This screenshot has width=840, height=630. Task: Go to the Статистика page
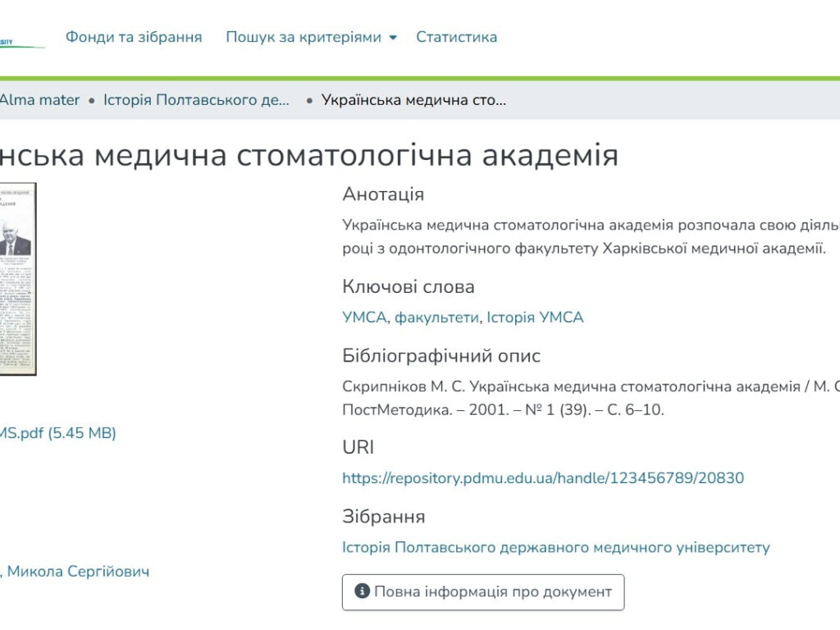click(x=456, y=37)
